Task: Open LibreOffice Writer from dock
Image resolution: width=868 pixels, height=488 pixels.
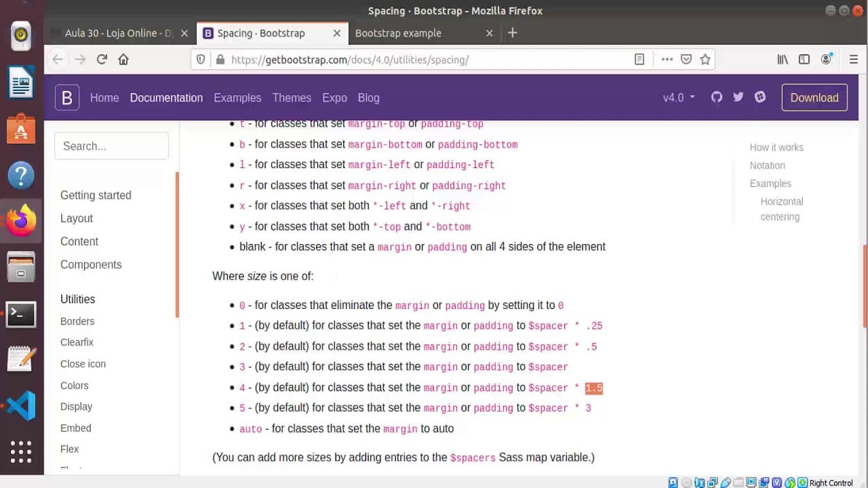Action: click(x=21, y=83)
